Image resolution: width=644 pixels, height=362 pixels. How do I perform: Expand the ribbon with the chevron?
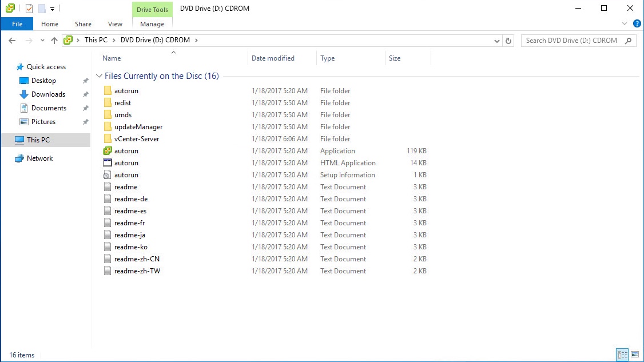pos(625,24)
